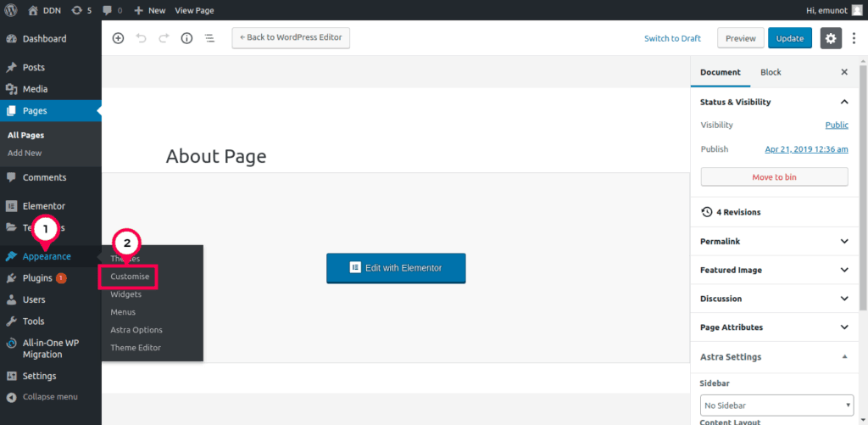This screenshot has height=425, width=868.
Task: Close the document settings sidebar
Action: tap(844, 72)
